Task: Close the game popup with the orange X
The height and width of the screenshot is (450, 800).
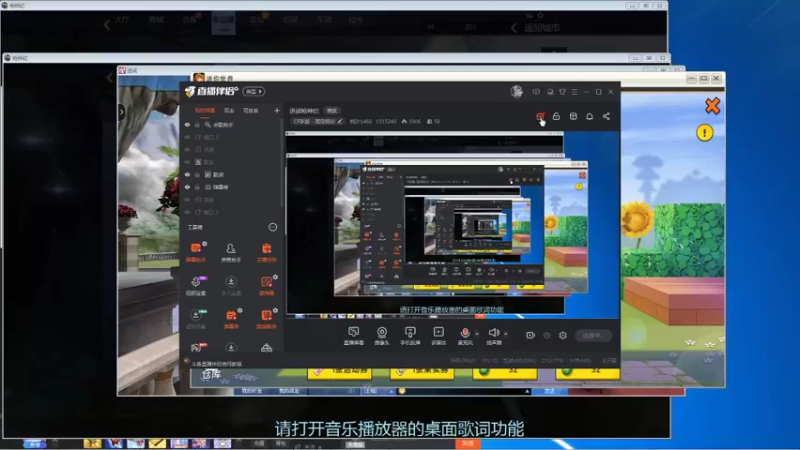Action: [x=712, y=106]
